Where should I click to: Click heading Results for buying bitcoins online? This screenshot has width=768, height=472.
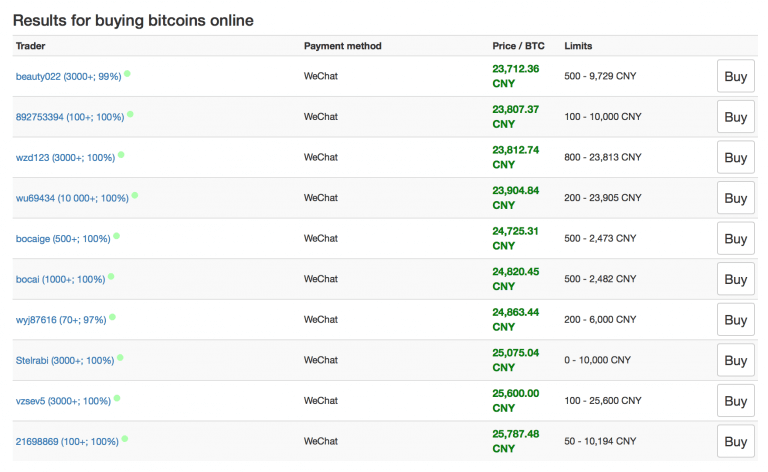pyautogui.click(x=133, y=21)
